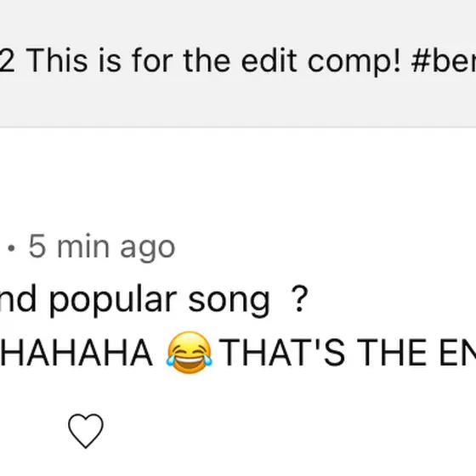The width and height of the screenshot is (476, 476).
Task: Click the word "the" in the caption
Action: click(x=207, y=60)
